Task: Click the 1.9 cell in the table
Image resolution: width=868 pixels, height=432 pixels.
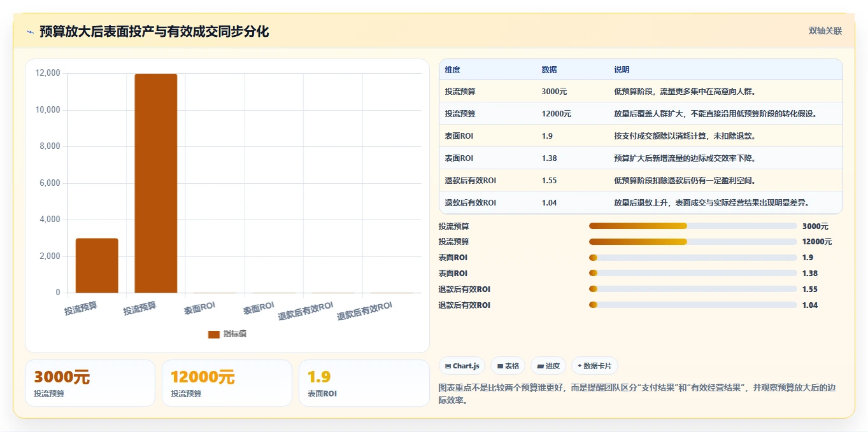Action: [x=546, y=136]
